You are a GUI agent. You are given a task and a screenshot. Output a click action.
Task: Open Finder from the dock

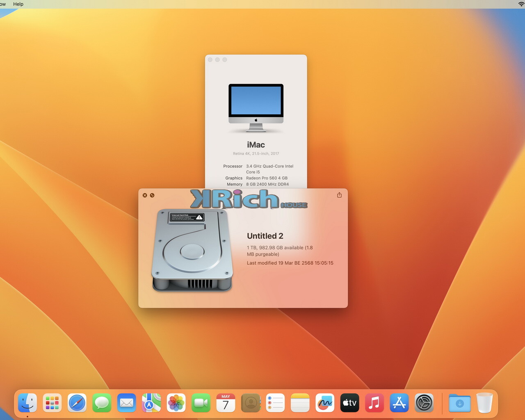coord(27,403)
